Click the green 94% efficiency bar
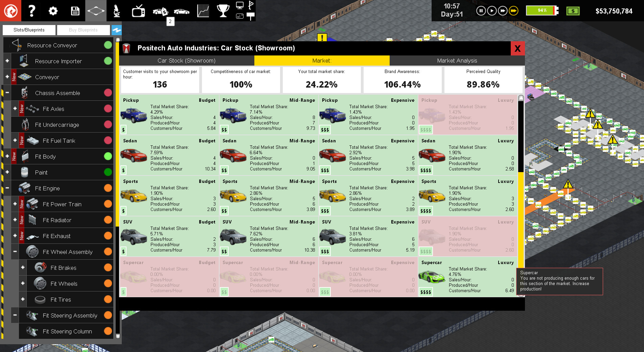Screen dimensions: 644x352 tap(542, 10)
